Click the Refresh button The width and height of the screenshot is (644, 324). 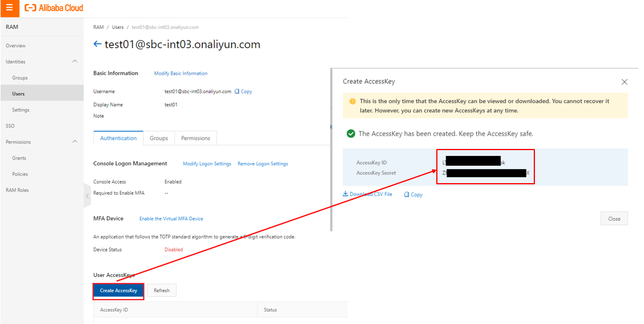pos(162,290)
